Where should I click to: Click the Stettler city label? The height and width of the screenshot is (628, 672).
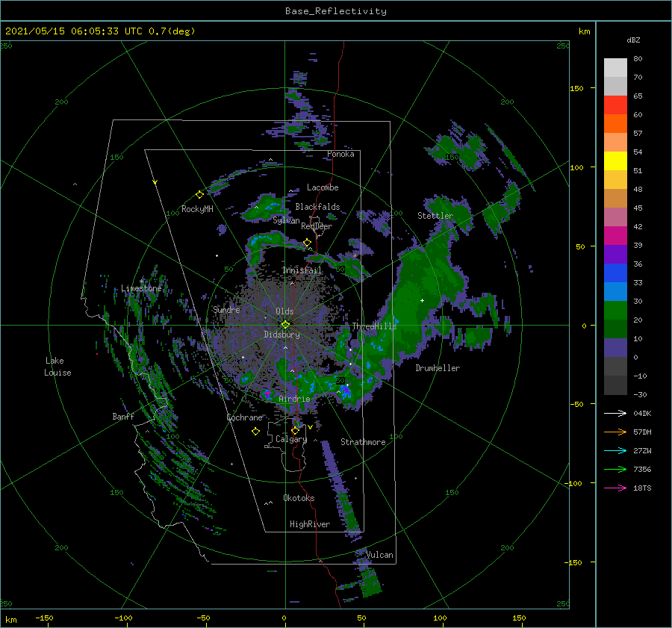coord(435,216)
